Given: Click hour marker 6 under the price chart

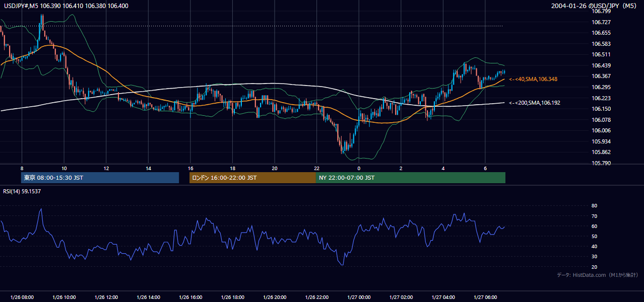Looking at the screenshot, I should (x=485, y=168).
